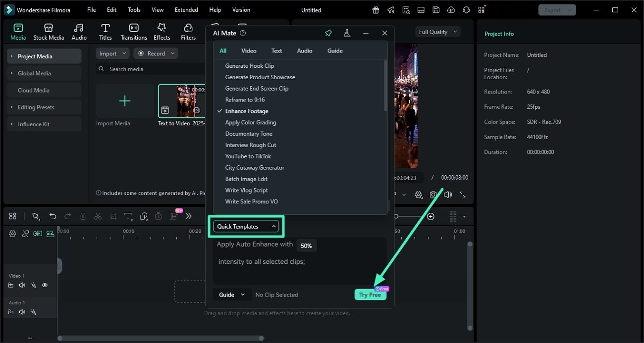Toggle the unlink chain icon in timeline
Image resolution: width=644 pixels, height=343 pixels.
tap(25, 234)
